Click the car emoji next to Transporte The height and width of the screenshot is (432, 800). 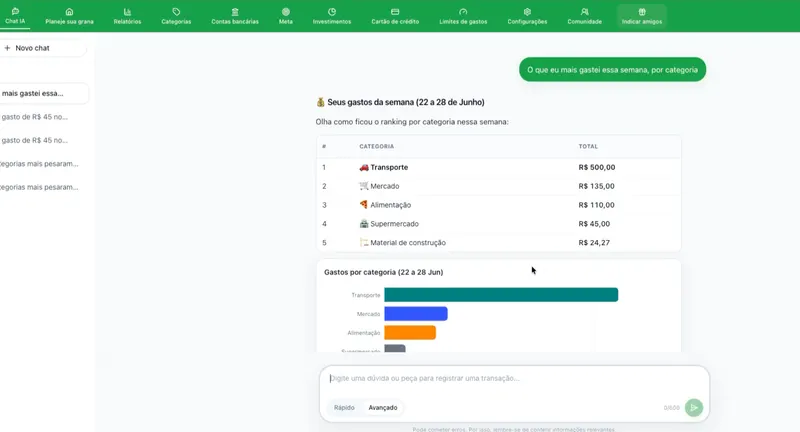tap(364, 167)
